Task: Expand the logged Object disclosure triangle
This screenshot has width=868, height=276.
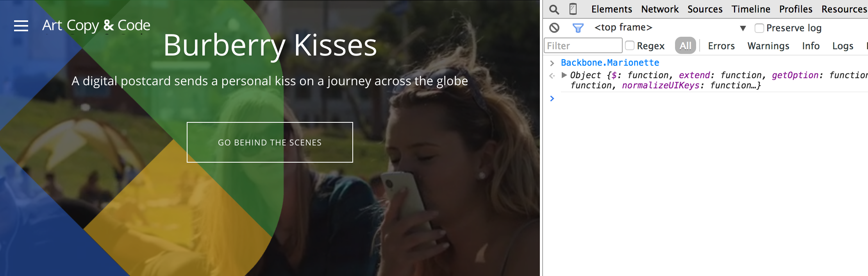Action: tap(564, 75)
